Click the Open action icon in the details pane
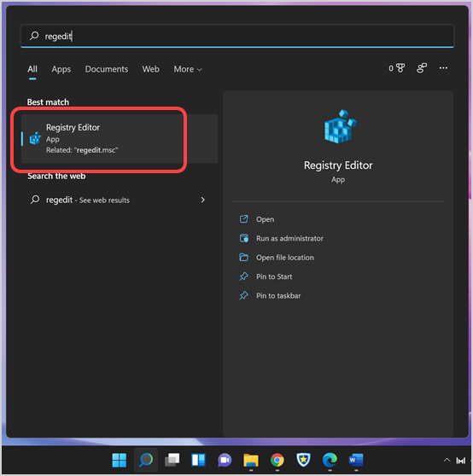The image size is (473, 476). click(x=243, y=219)
